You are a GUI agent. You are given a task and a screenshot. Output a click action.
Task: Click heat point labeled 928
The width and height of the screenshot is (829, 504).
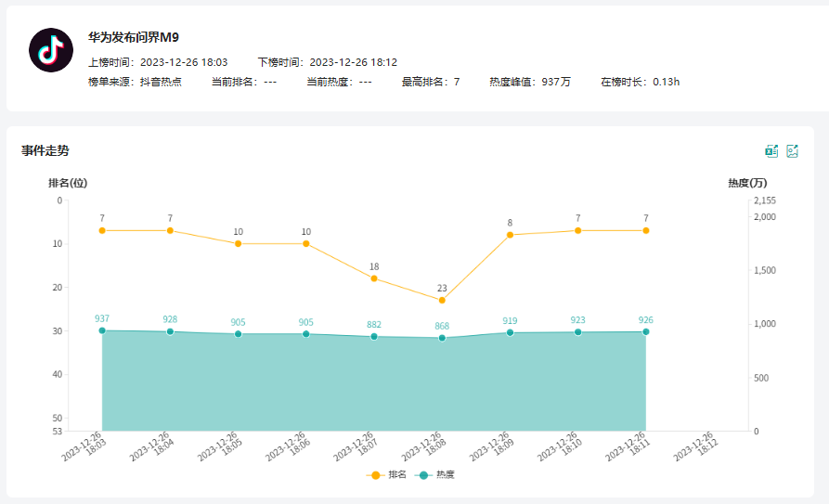point(170,331)
